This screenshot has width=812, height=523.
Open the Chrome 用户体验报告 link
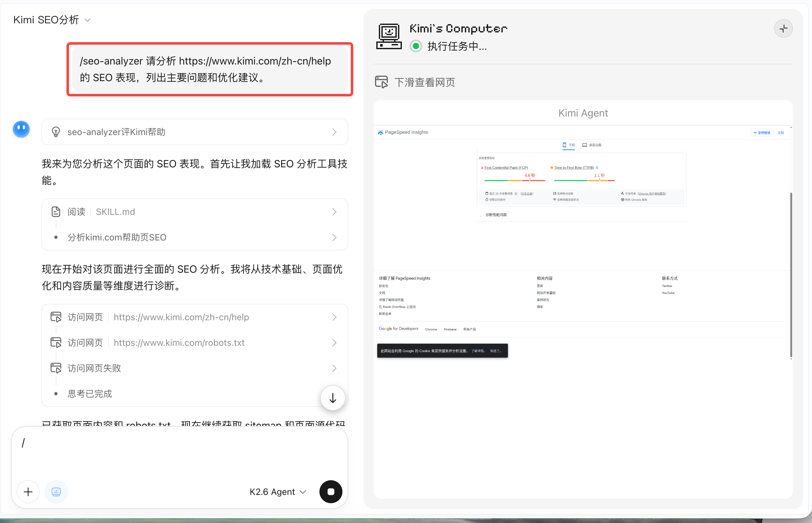pos(652,193)
